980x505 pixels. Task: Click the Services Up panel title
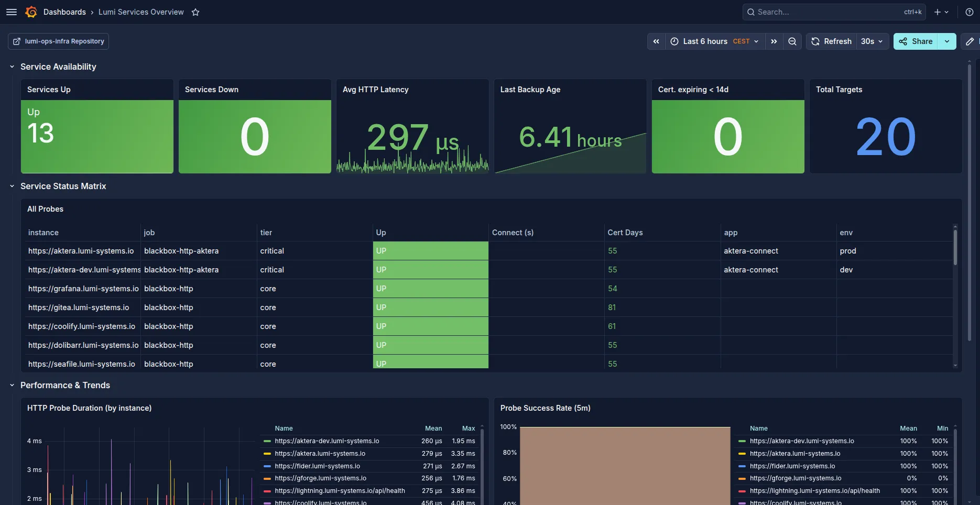(49, 90)
